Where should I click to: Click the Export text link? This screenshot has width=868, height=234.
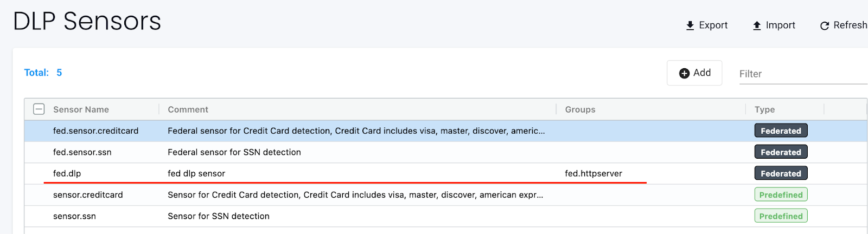(x=713, y=25)
